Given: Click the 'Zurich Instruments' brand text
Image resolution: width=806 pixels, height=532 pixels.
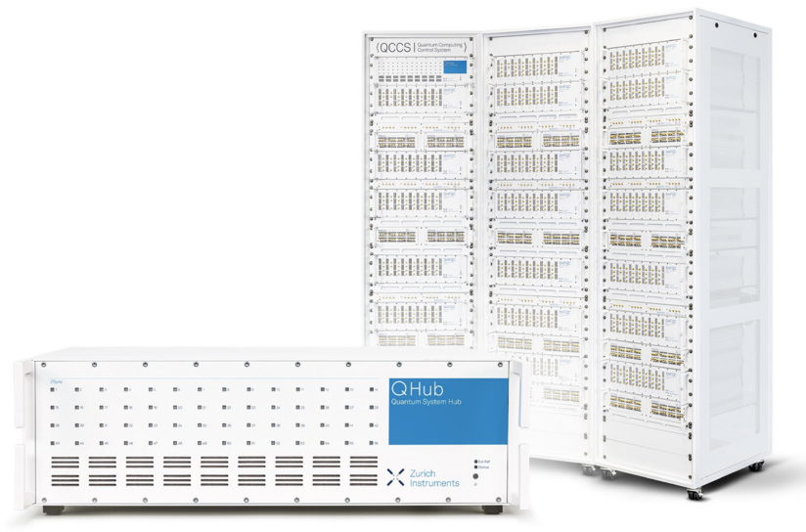Looking at the screenshot, I should 434,478.
